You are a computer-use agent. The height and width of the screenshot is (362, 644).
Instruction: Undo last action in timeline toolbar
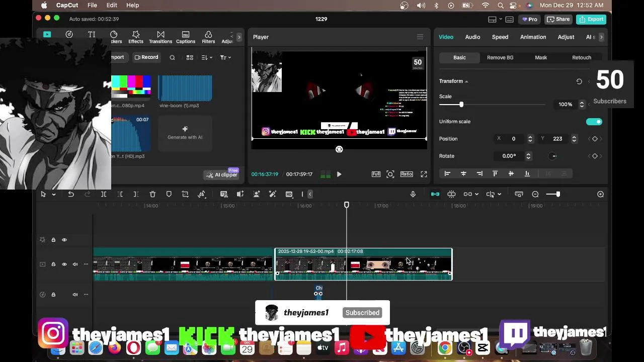(71, 194)
